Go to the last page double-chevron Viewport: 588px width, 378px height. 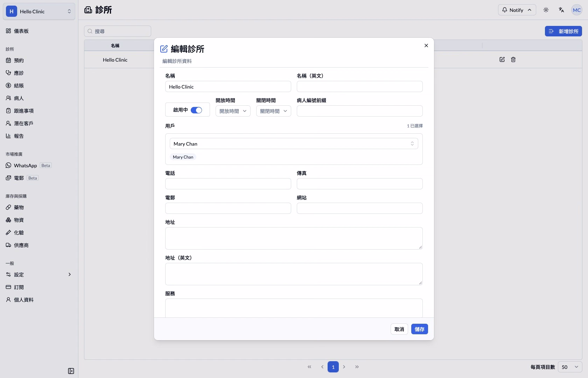coord(357,367)
